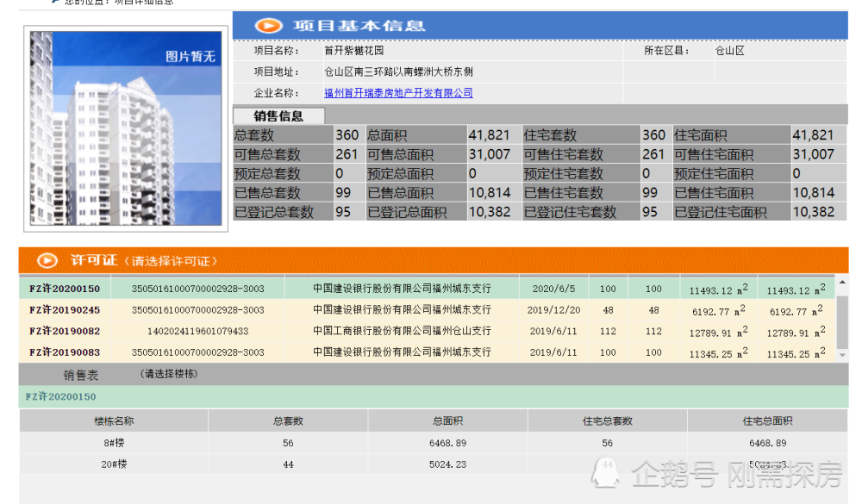Screen dimensions: 862x504
Task: Click the 销售表 section header
Action: coord(81,375)
